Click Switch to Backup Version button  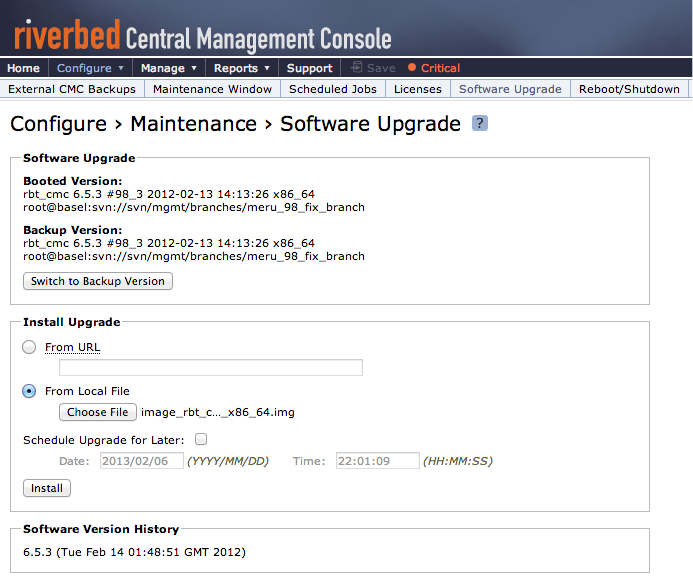click(98, 281)
